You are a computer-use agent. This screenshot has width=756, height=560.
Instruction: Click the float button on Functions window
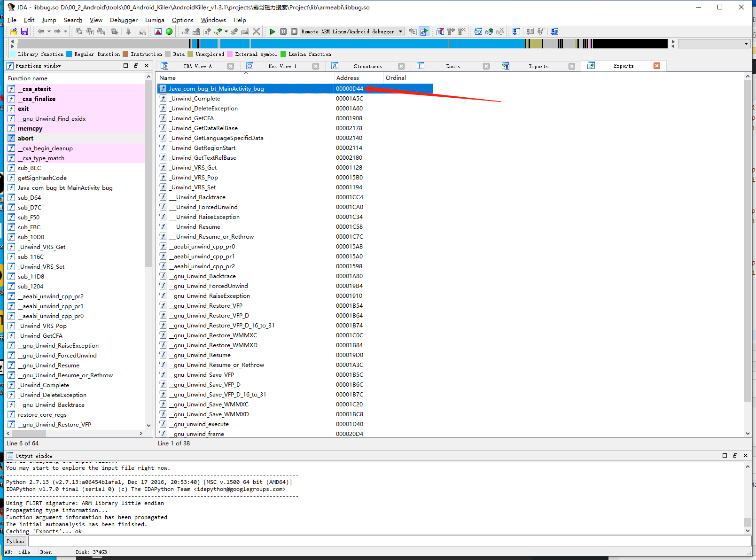click(136, 66)
